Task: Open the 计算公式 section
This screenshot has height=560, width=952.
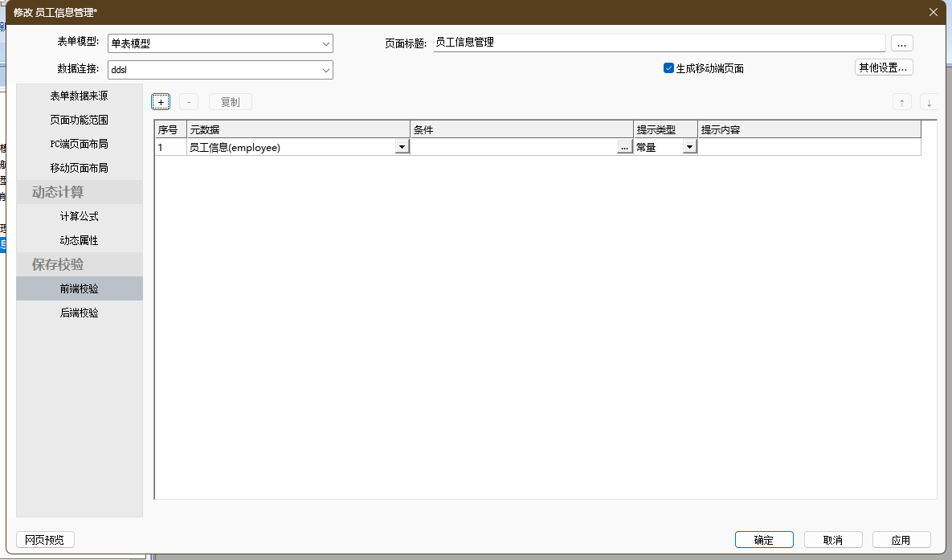Action: (79, 216)
